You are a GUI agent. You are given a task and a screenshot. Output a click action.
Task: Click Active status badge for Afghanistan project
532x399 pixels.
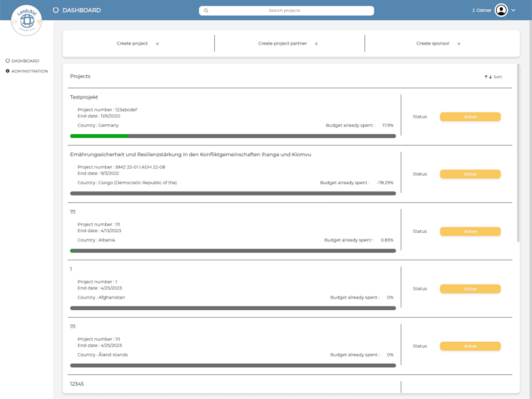[470, 289]
